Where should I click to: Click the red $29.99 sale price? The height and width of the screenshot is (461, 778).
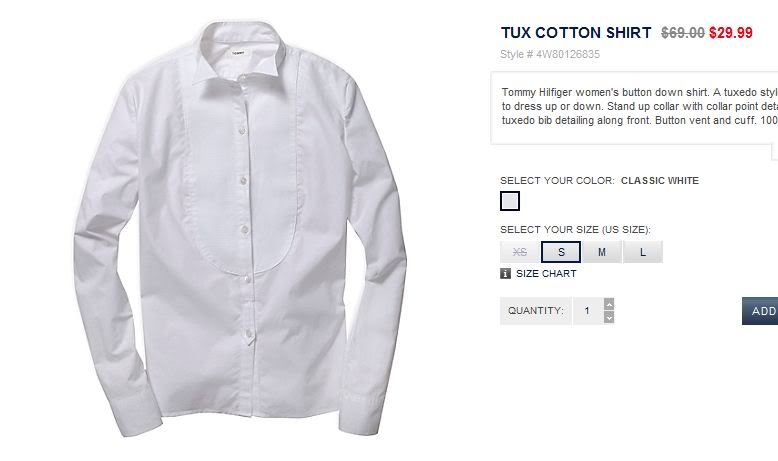point(731,33)
